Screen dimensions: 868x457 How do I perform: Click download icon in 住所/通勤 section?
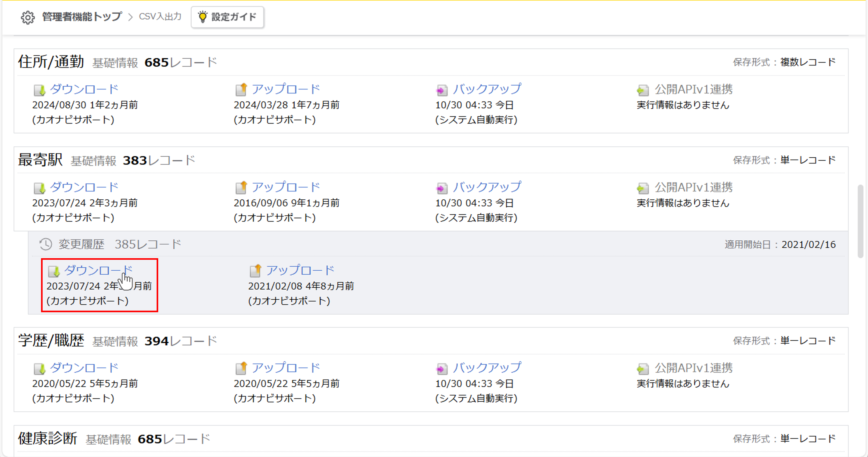[40, 90]
